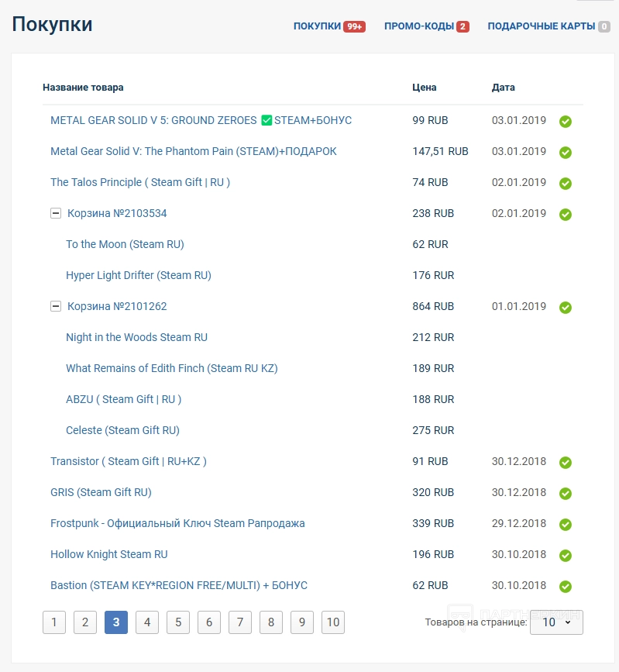Go to page 2

[x=85, y=622]
